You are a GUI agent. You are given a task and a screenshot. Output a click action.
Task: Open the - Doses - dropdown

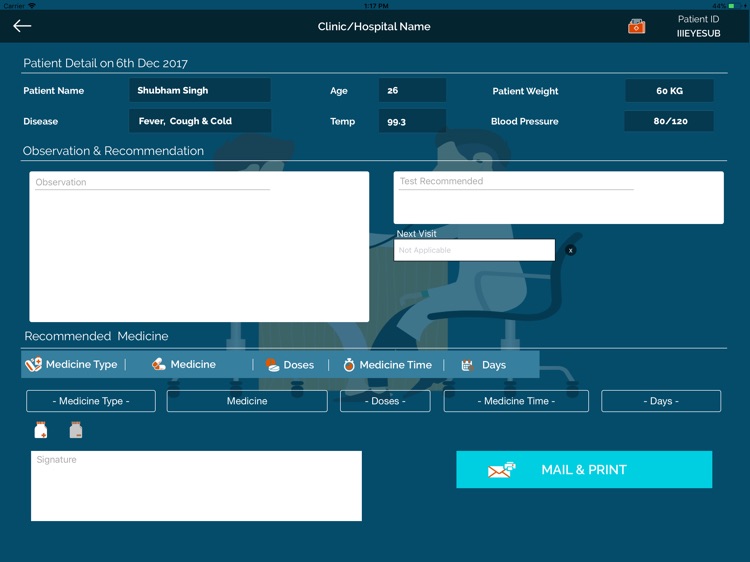[x=385, y=401]
